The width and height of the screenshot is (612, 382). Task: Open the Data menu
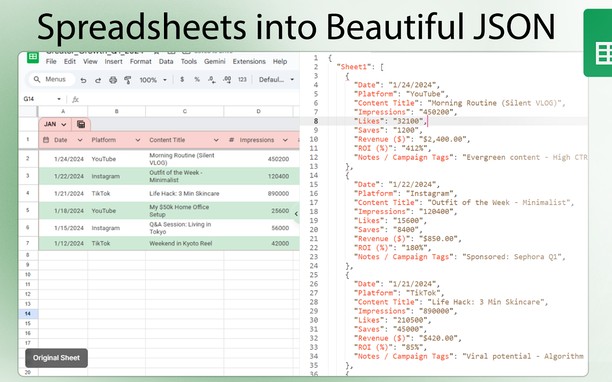tap(166, 61)
